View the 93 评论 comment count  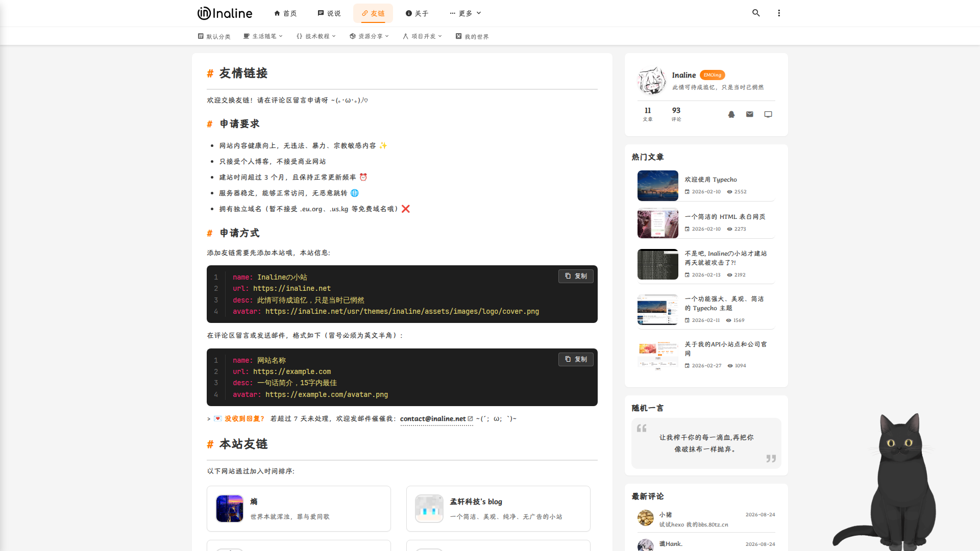click(x=676, y=114)
